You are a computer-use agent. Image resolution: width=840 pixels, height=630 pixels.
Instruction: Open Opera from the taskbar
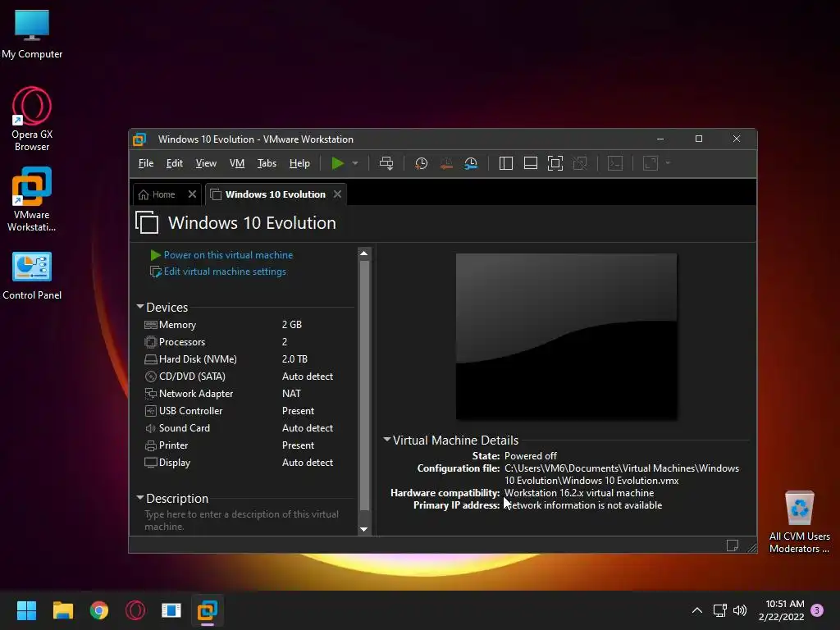(x=135, y=610)
